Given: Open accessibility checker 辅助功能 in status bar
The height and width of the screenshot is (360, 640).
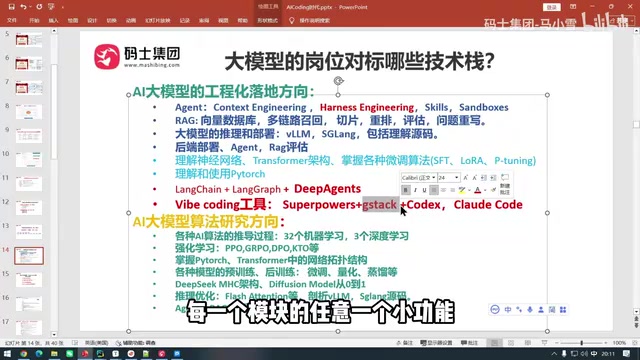Looking at the screenshot, I should (136, 343).
